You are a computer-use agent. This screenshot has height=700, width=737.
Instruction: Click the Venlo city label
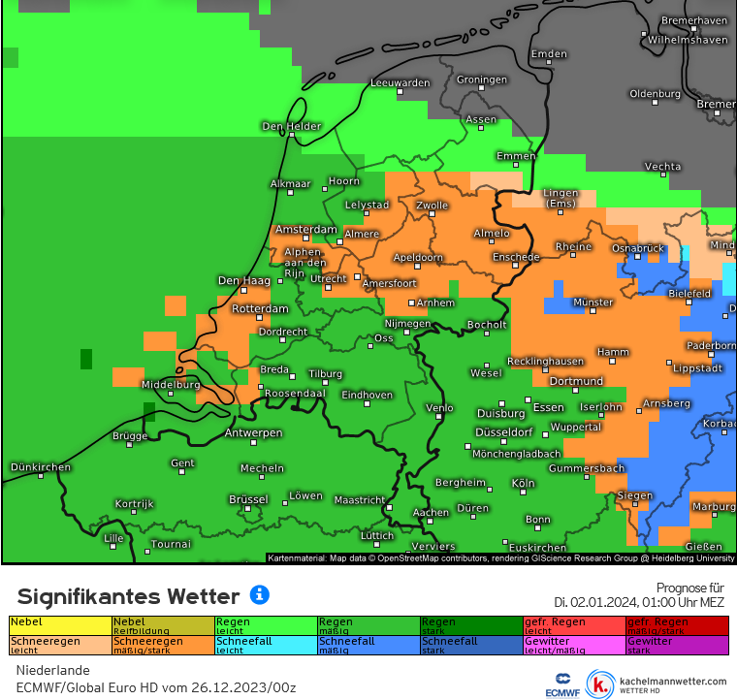(439, 408)
